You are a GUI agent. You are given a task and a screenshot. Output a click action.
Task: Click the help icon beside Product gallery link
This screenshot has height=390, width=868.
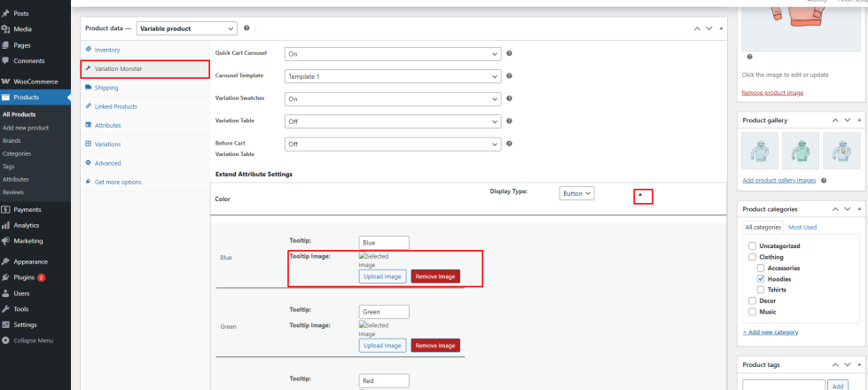(x=824, y=180)
